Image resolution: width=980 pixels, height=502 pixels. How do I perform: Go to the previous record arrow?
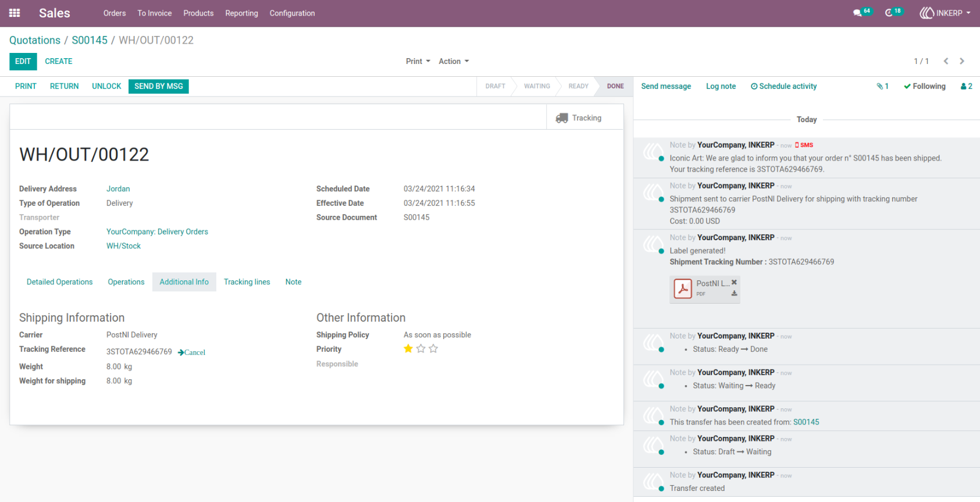946,61
